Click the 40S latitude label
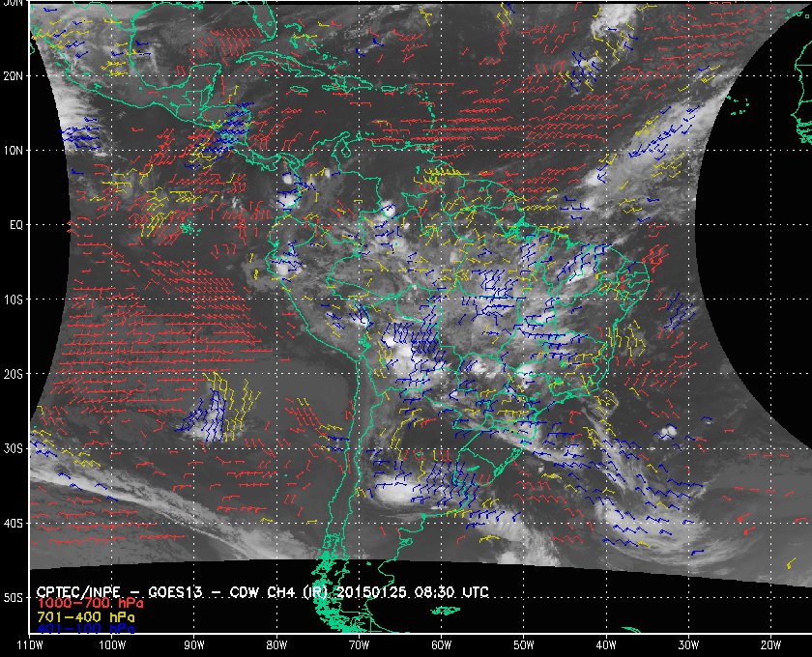This screenshot has width=812, height=657. (14, 524)
